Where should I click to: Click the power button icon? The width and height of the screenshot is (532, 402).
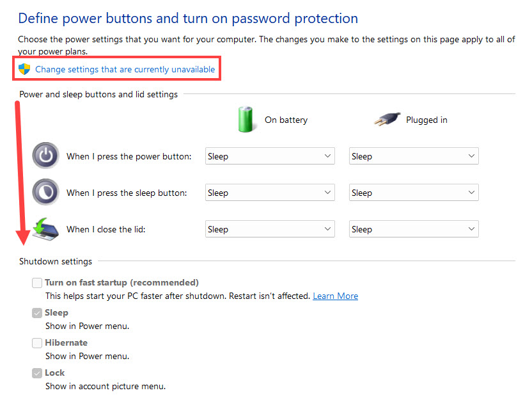tap(45, 156)
